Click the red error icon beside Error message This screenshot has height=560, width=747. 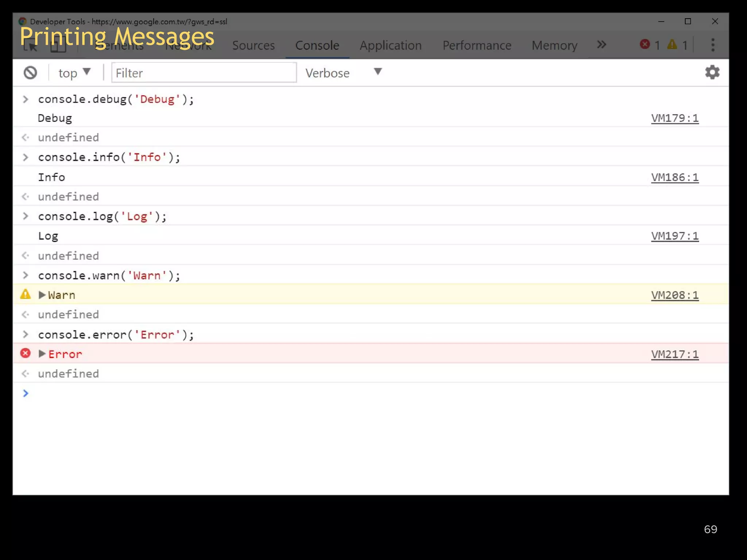(25, 353)
